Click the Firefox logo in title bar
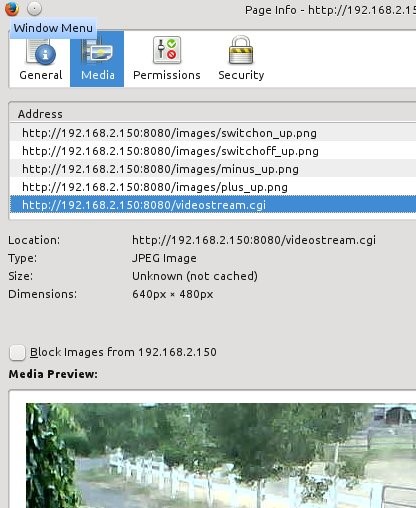Screen dimensions: 416x508 click(12, 8)
